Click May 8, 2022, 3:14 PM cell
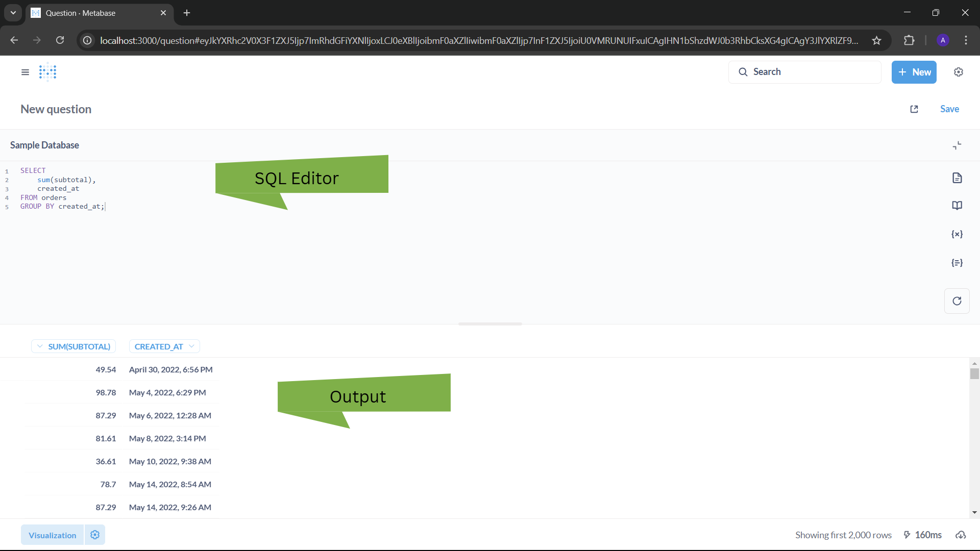The height and width of the screenshot is (551, 980). point(167,439)
